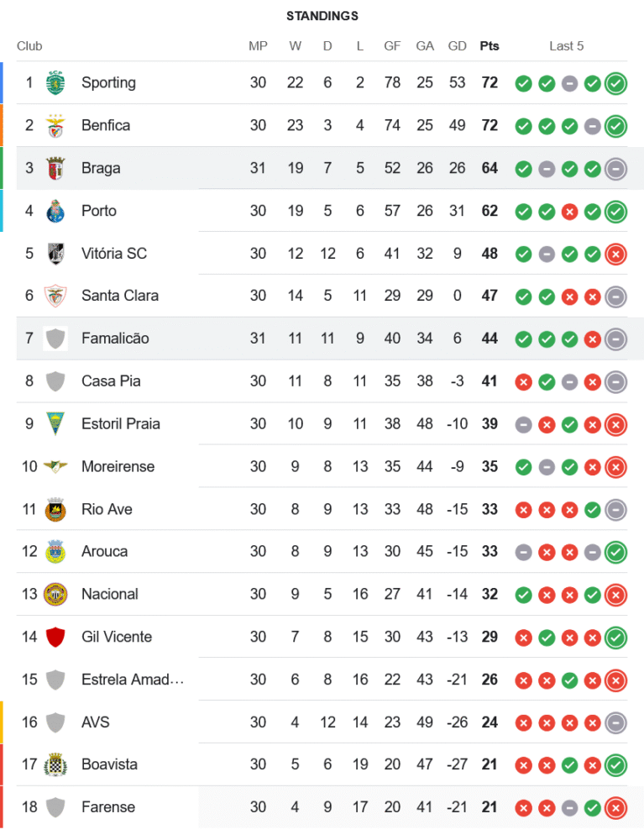Viewport: 644px width, 840px height.
Task: Click the Nacional round crest icon
Action: 55,594
